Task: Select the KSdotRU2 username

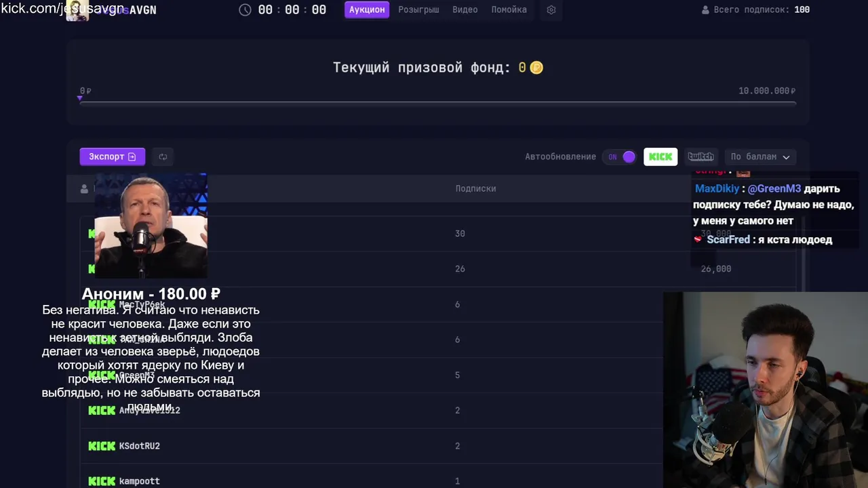Action: 140,446
